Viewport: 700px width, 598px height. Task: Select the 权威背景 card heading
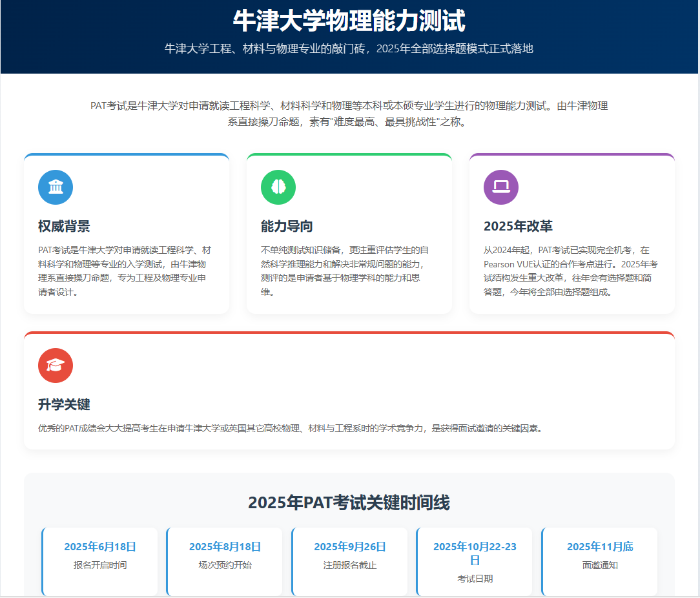[x=64, y=226]
